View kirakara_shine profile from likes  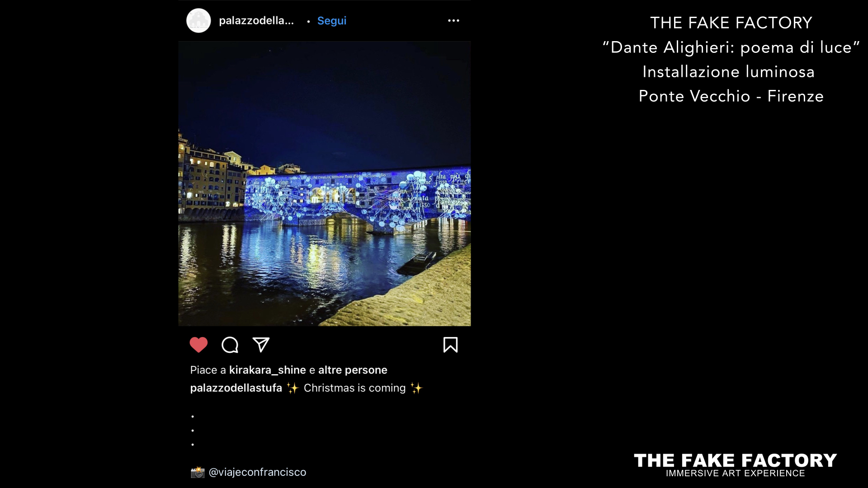click(x=268, y=370)
